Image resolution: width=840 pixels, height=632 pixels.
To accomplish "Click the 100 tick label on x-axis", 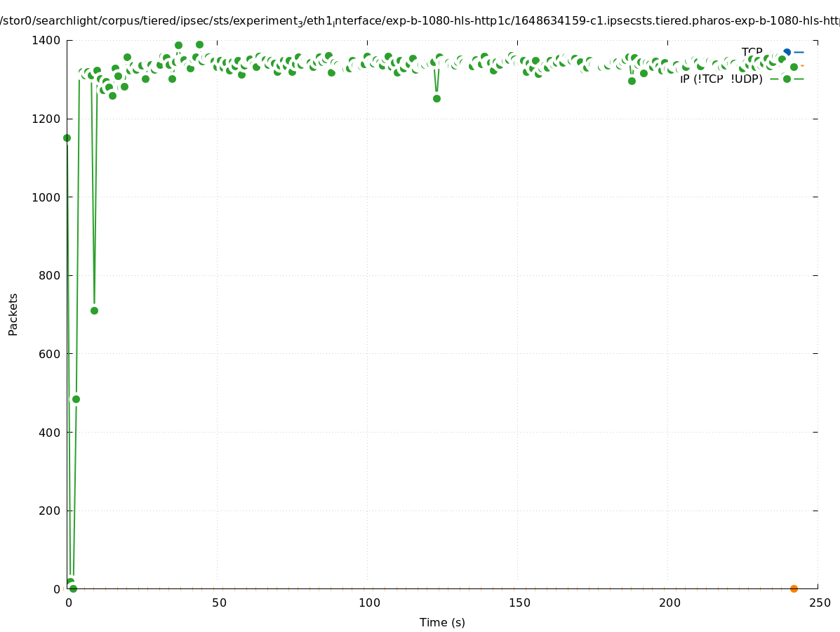I will 369,603.
